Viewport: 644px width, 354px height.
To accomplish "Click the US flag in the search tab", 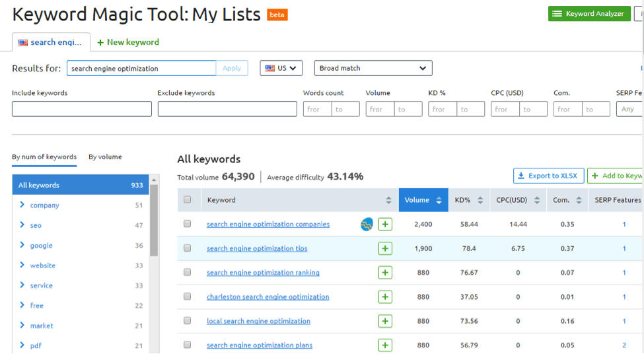I will 23,43.
